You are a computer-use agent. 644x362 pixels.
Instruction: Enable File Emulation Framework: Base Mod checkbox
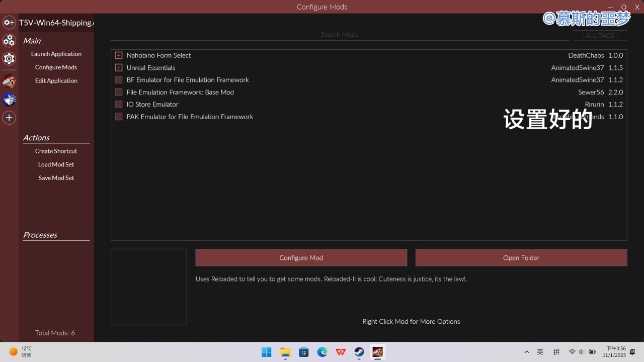pos(119,93)
